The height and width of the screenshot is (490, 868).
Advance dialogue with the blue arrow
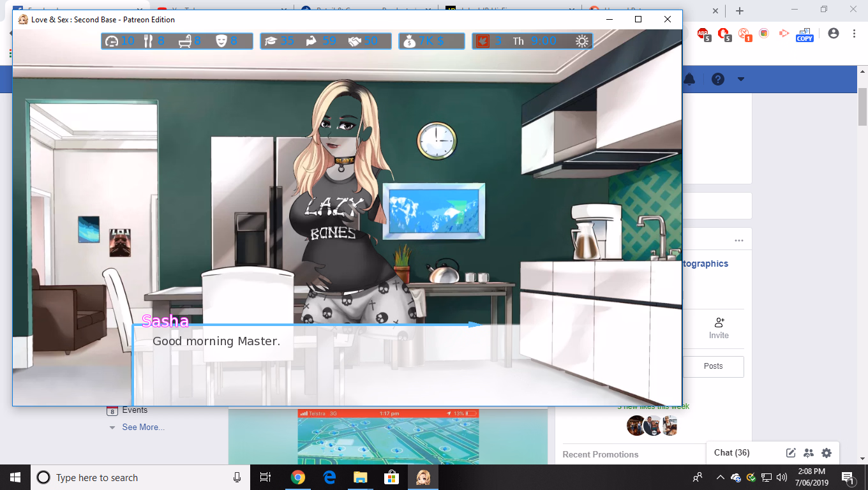click(474, 325)
